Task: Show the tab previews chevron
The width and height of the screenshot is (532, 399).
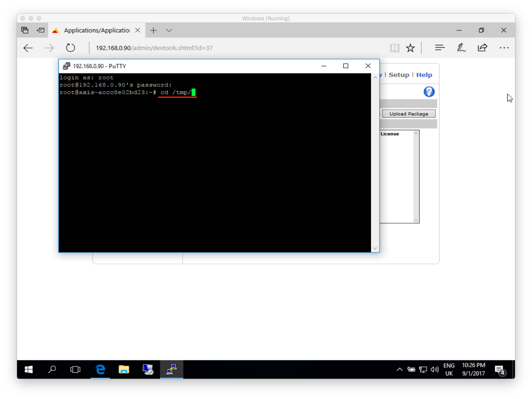Action: (x=169, y=30)
